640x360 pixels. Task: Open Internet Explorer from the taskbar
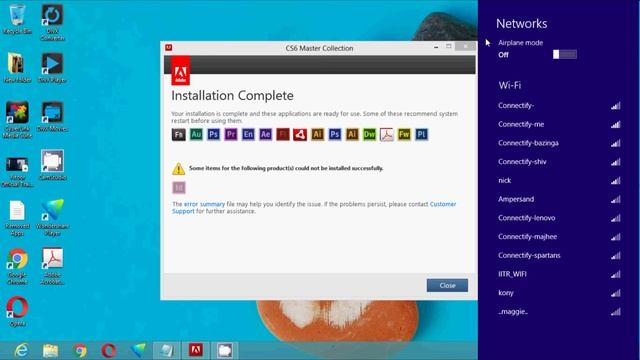click(x=21, y=350)
